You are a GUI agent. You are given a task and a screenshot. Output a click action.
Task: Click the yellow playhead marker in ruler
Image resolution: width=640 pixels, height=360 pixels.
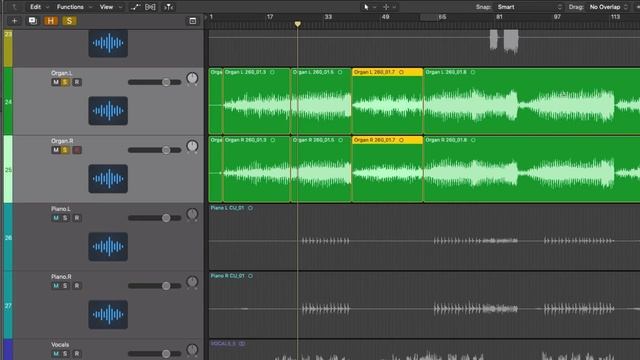[x=298, y=24]
